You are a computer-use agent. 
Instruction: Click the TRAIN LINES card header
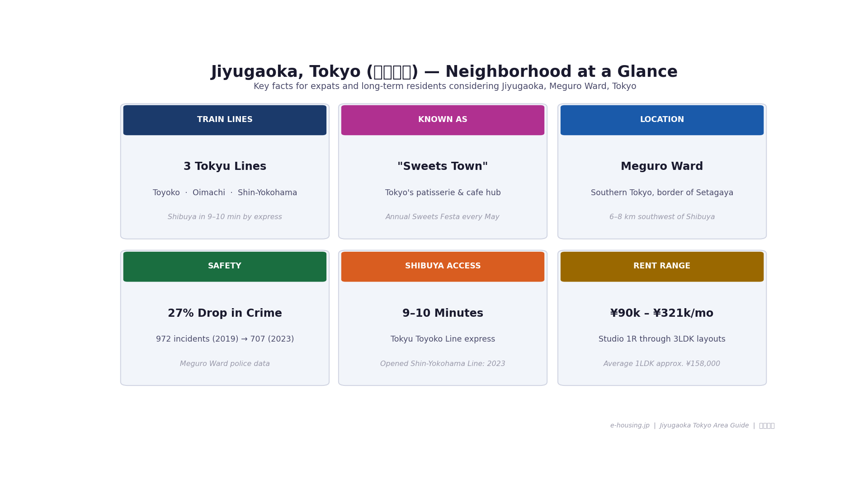point(225,120)
